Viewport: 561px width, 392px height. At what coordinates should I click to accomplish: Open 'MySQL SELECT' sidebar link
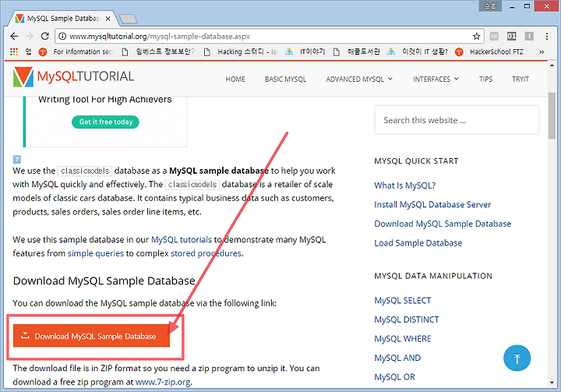tap(403, 300)
